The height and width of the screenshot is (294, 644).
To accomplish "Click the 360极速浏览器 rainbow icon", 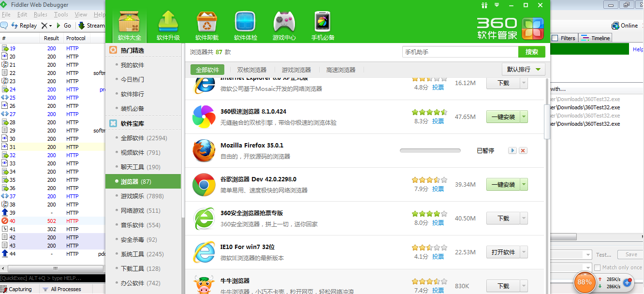I will click(204, 117).
